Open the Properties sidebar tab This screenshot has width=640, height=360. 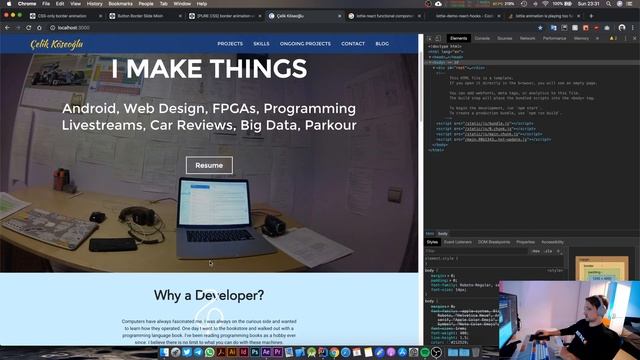pyautogui.click(x=525, y=242)
